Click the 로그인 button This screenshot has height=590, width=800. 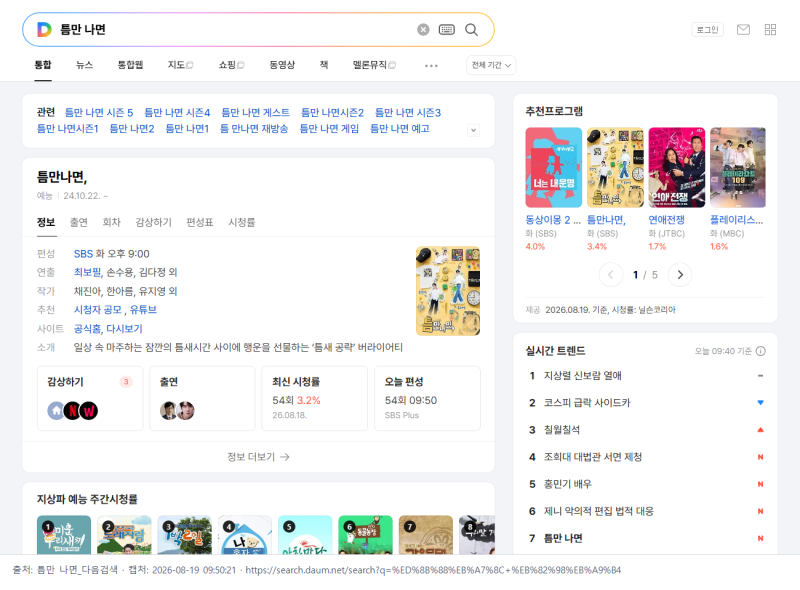tap(707, 30)
